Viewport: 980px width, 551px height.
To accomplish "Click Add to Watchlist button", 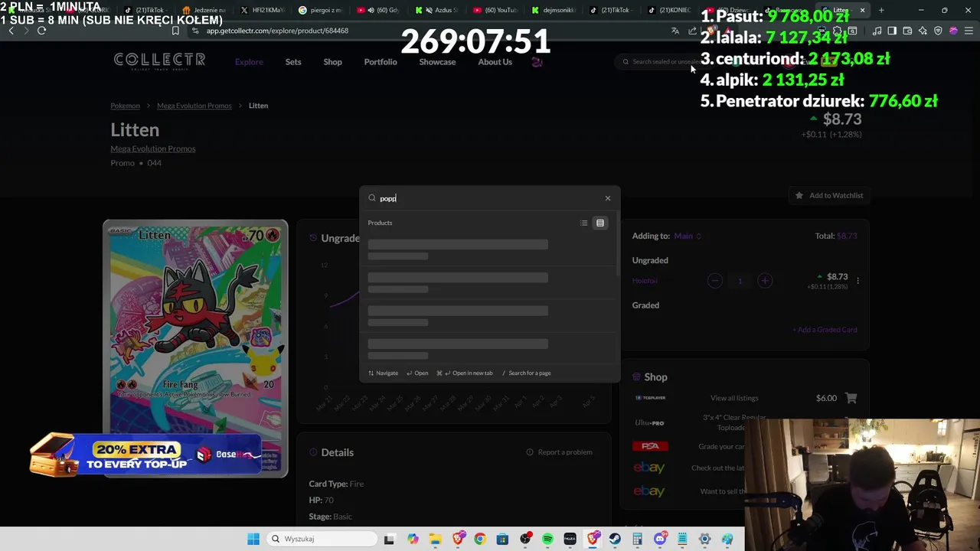I will [829, 195].
